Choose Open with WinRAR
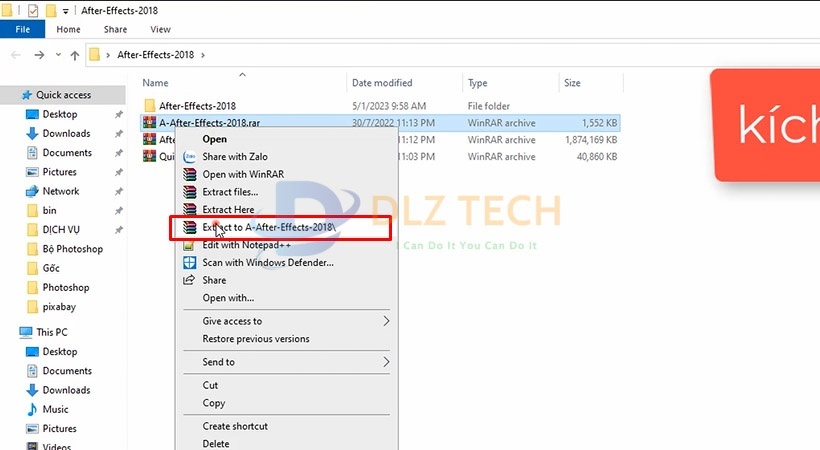Viewport: 820px width, 450px height. click(243, 174)
